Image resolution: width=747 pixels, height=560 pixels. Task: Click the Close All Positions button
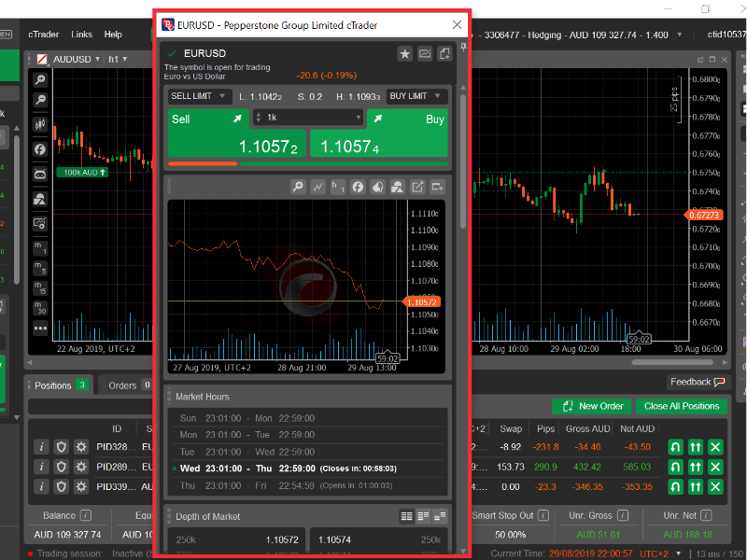(x=682, y=406)
